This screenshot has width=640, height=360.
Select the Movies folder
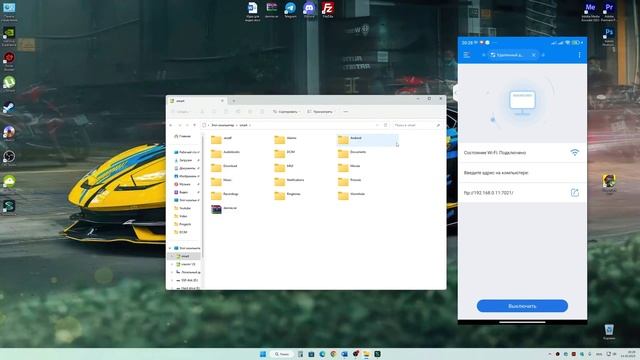coord(349,167)
